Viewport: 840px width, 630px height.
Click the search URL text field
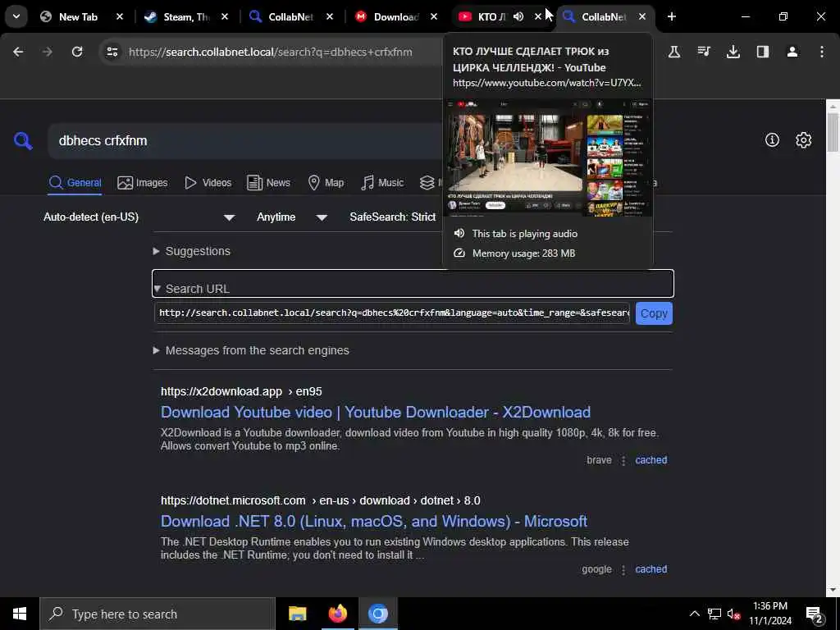tap(392, 313)
